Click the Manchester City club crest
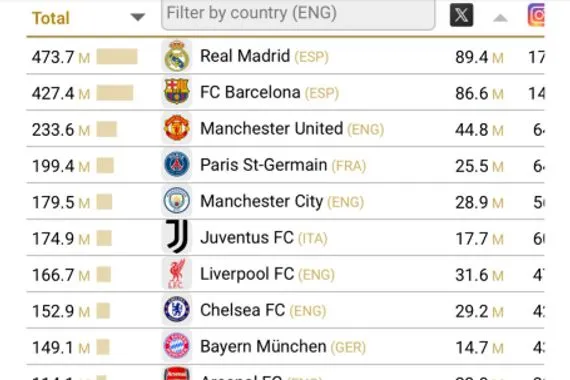This screenshot has width=570, height=380. 177,201
